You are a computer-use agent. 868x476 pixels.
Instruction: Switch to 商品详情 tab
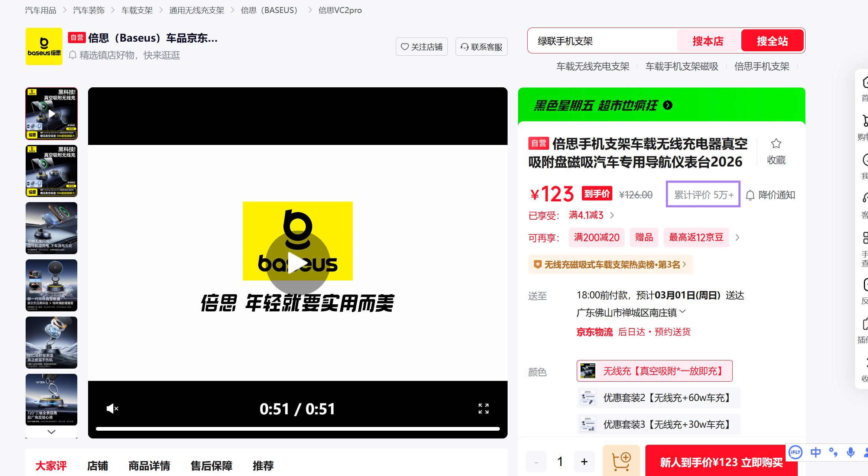tap(149, 466)
